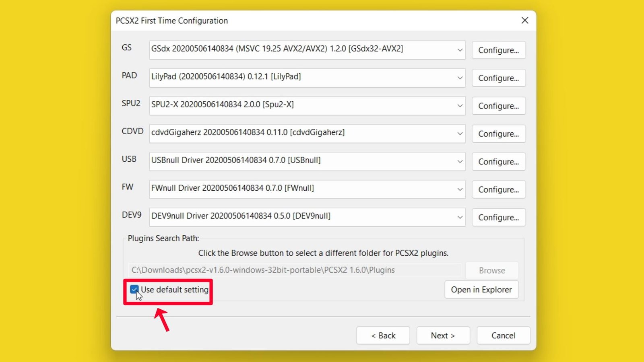The image size is (644, 362).
Task: Configure the FWnull driver plugin
Action: point(499,189)
